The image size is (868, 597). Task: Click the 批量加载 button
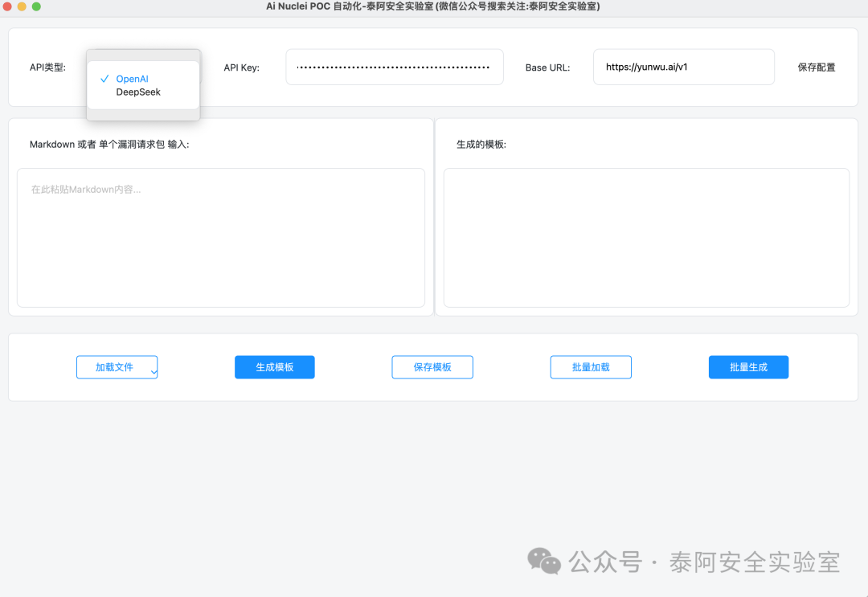(591, 367)
